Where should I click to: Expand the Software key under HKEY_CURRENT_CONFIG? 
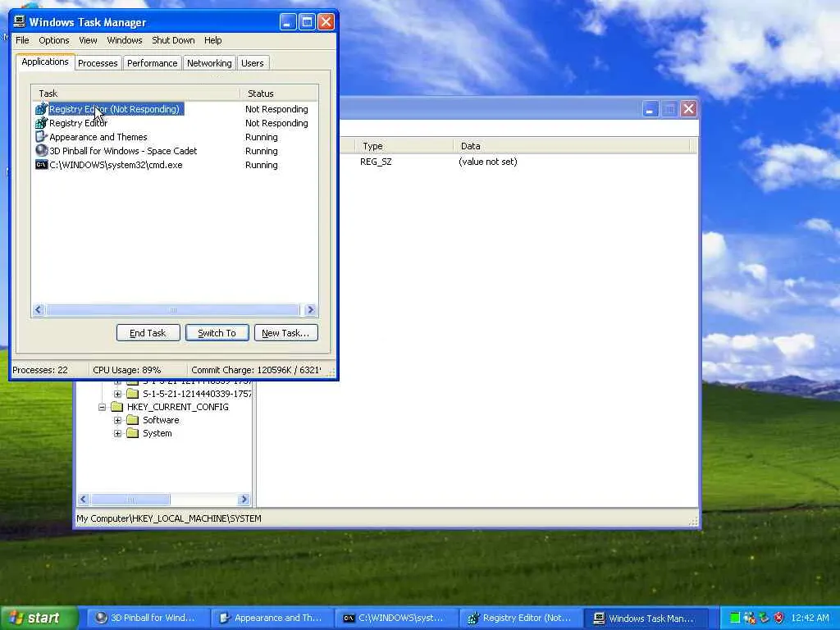[117, 420]
